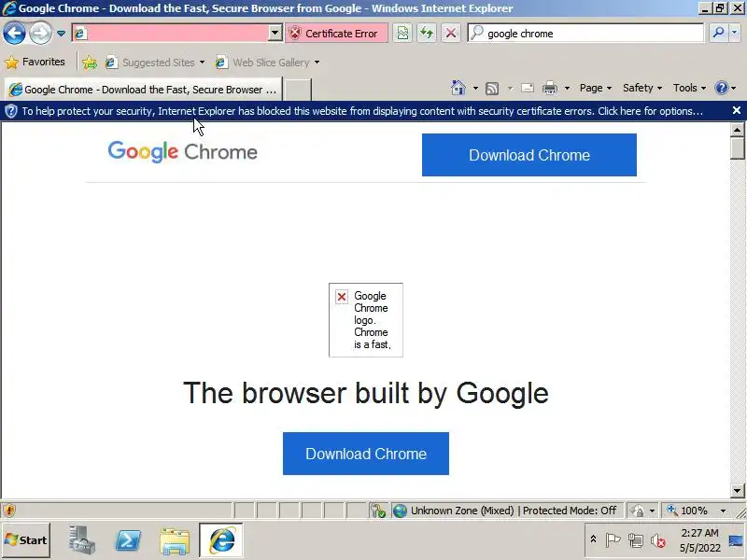Viewport: 747px width, 560px height.
Task: Click the 100% zoom level button
Action: pyautogui.click(x=688, y=511)
